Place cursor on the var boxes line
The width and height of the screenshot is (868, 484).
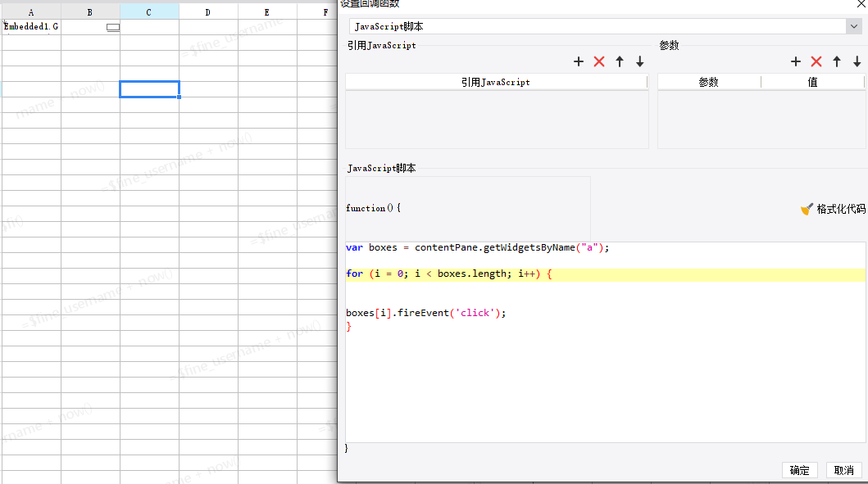(x=477, y=247)
